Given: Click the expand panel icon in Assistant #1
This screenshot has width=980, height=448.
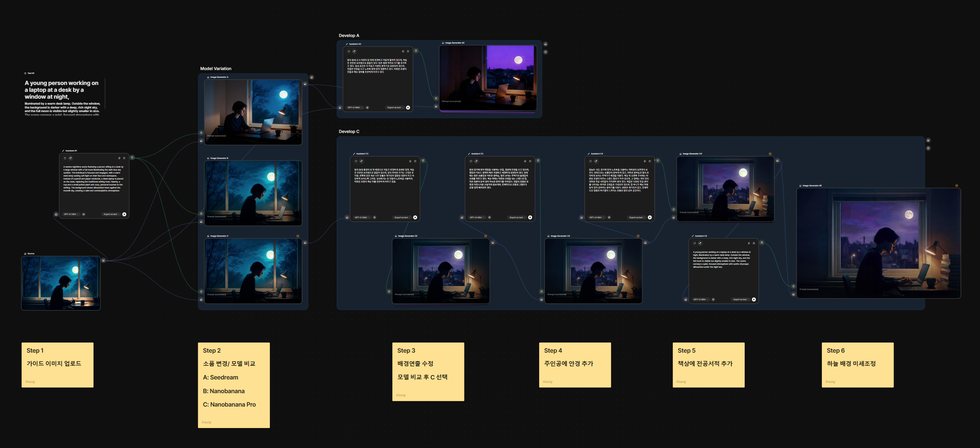Looking at the screenshot, I should tap(124, 158).
